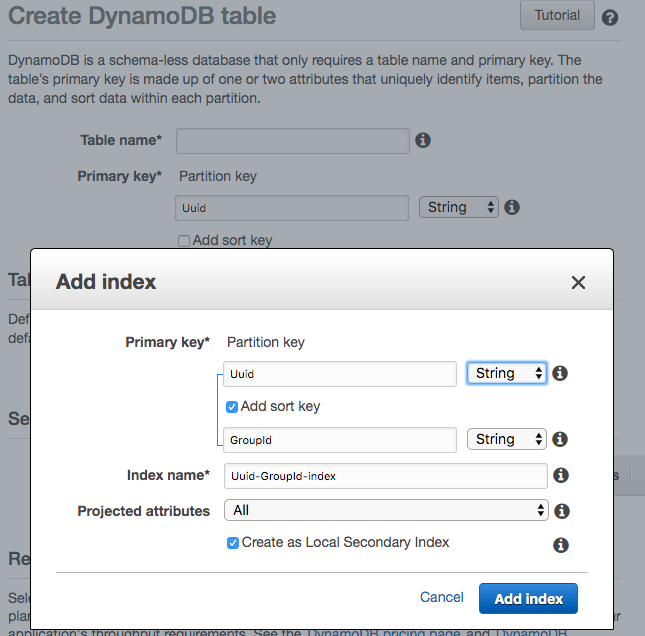645x636 pixels.
Task: Click info icon next to Table name field
Action: (x=423, y=140)
